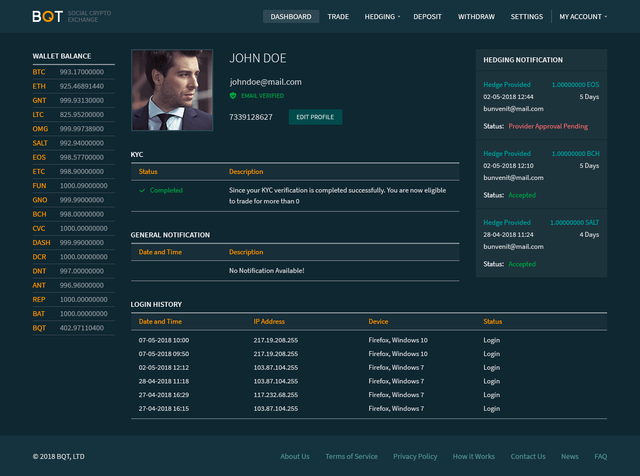Open the Settings page
Screen dimensions: 640x476
coord(527,16)
